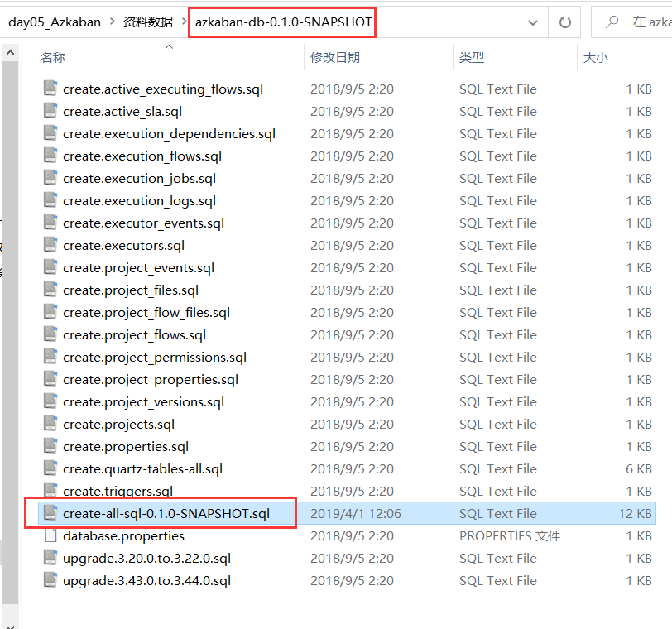
Task: Select create.execution_dependencies.sql file name
Action: pos(169,134)
